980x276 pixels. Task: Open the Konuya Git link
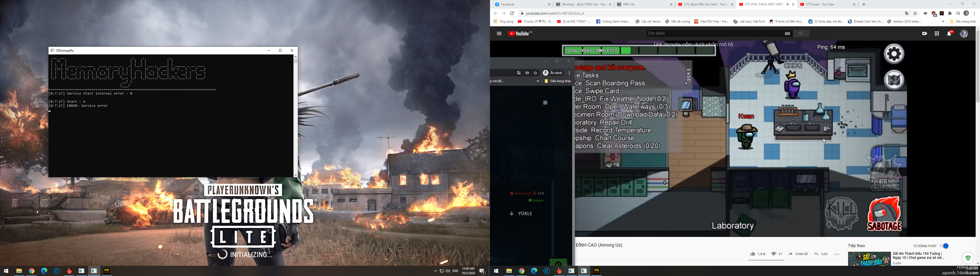click(521, 193)
